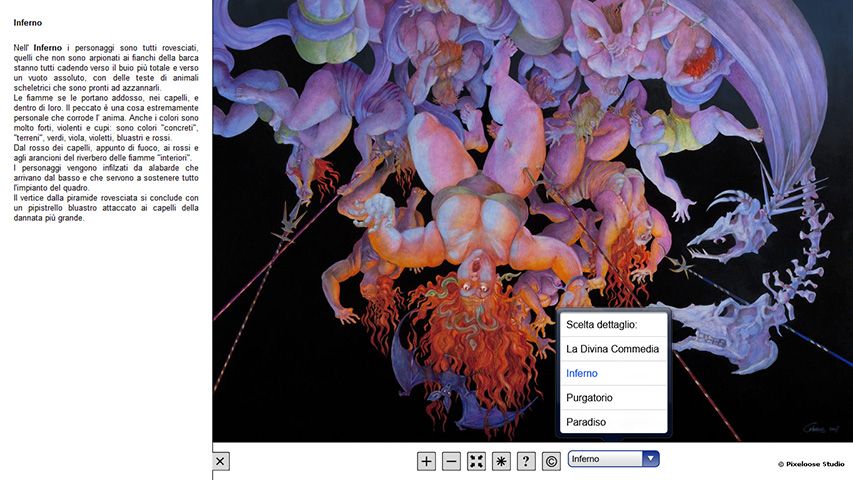The image size is (853, 480).
Task: Click the plus zoom-in icon
Action: point(426,461)
